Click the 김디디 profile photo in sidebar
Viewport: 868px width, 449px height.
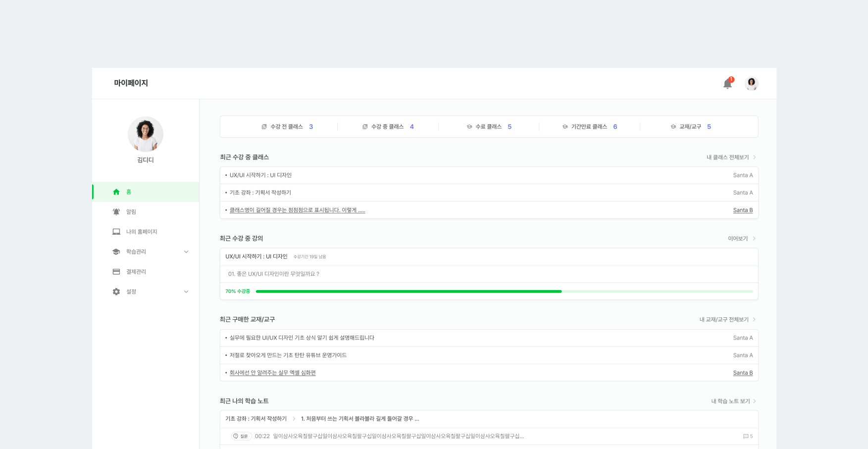[146, 134]
